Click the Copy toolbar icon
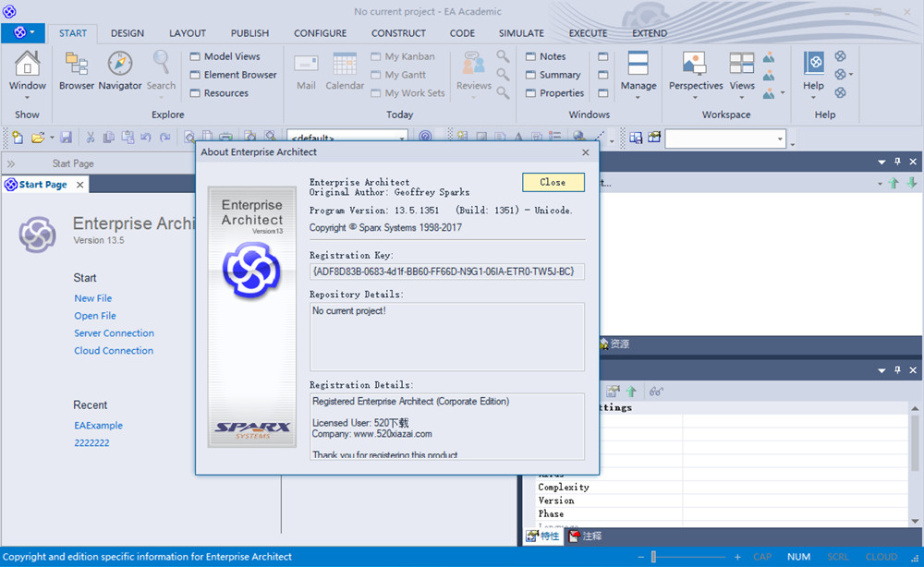The width and height of the screenshot is (924, 567). pyautogui.click(x=108, y=138)
